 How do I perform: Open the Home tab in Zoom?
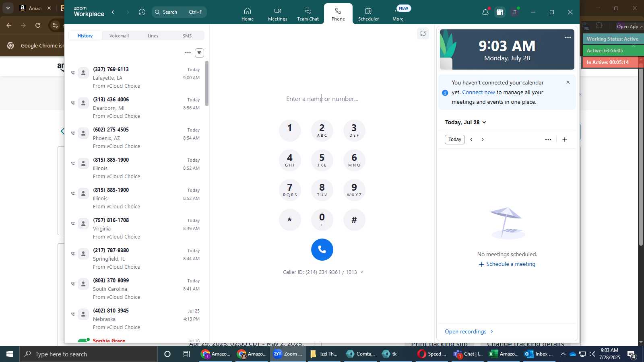click(x=248, y=14)
